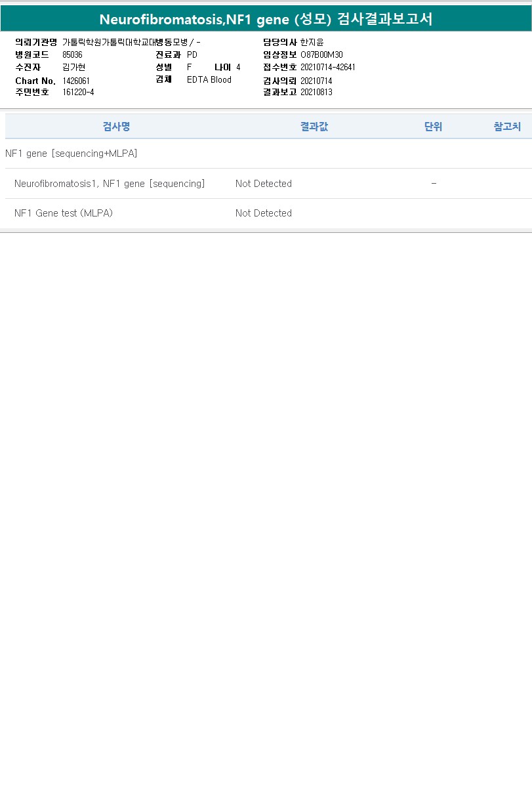Select the 결과값 column header
Screen dimensions: 532x807
click(x=314, y=127)
